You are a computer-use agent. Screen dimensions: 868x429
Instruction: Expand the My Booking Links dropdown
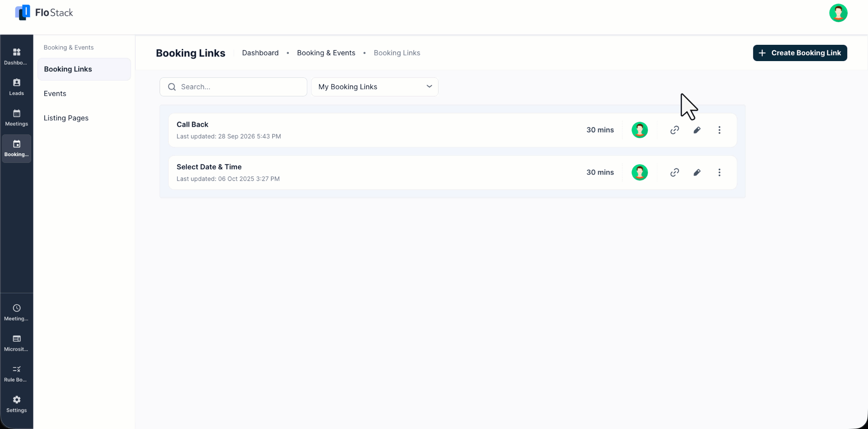375,87
